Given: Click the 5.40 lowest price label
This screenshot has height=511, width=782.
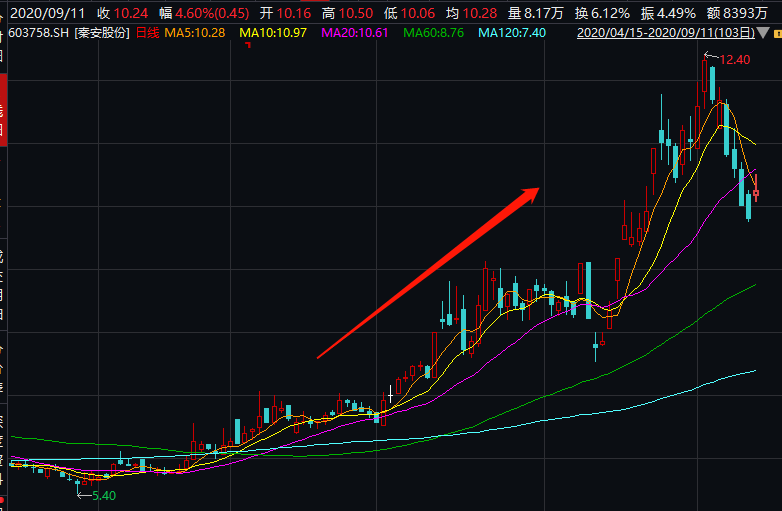Looking at the screenshot, I should pyautogui.click(x=104, y=496).
